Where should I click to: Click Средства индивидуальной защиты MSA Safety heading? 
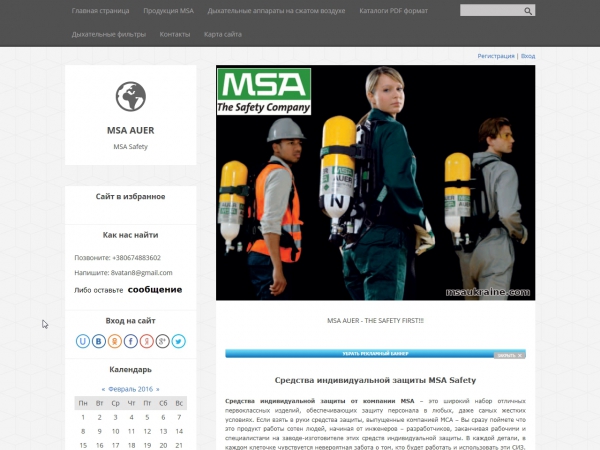point(375,380)
